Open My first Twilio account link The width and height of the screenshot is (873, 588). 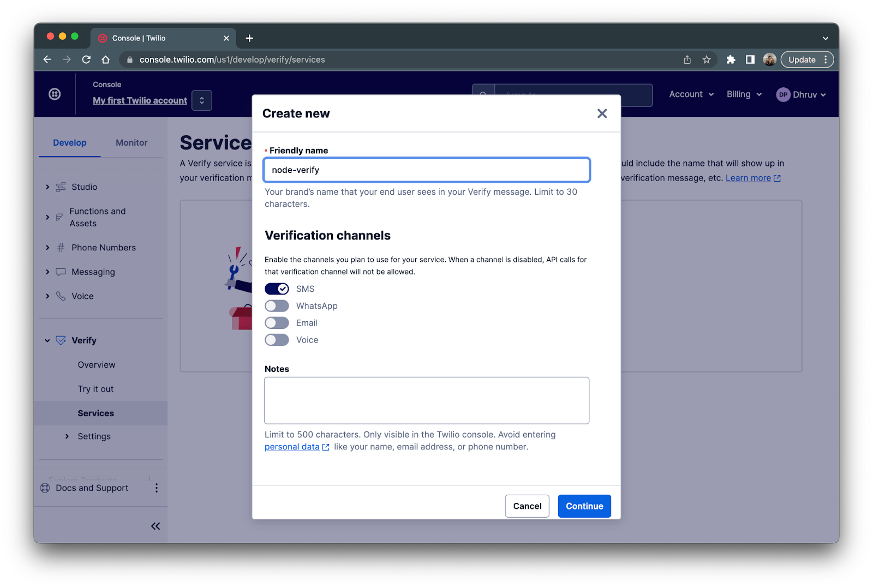140,100
